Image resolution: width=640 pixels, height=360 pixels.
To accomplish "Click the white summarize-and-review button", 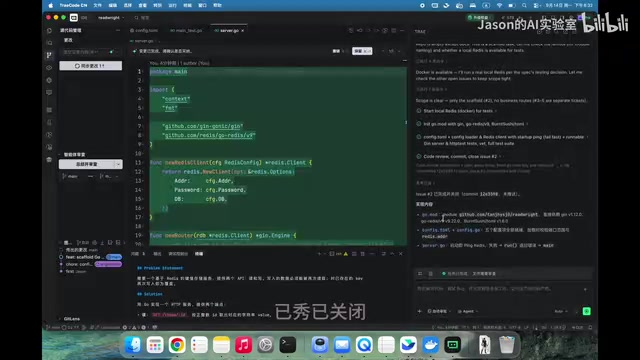I will pos(87,164).
